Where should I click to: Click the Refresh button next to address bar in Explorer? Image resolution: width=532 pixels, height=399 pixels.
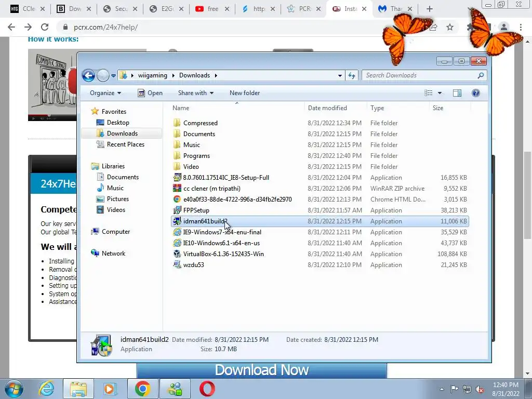(x=352, y=75)
